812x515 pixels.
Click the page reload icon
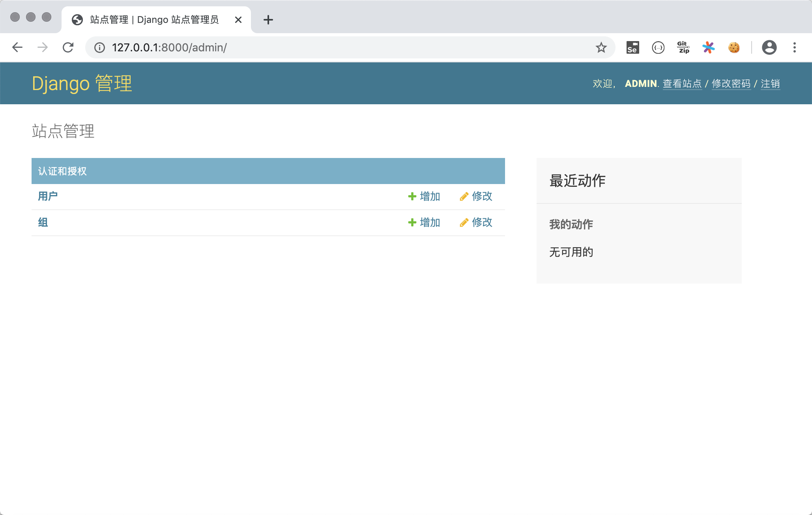[x=68, y=47]
